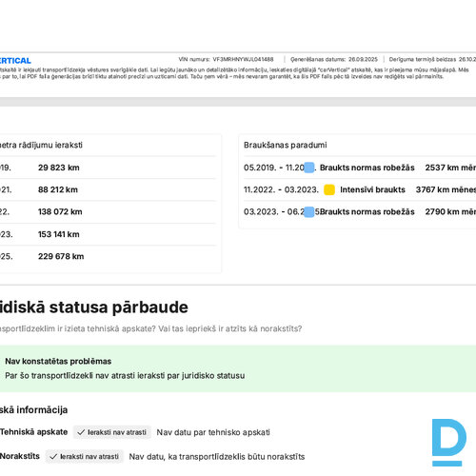476x476 pixels.
Task: Click the green Nav konstatētas problēmas banner
Action: click(x=238, y=368)
